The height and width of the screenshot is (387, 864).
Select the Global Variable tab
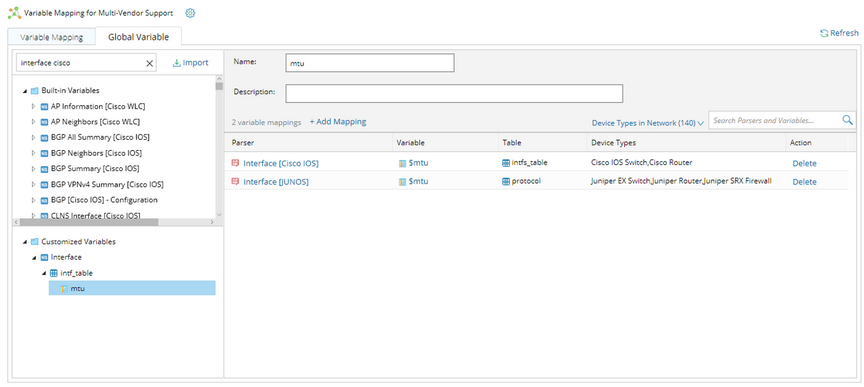click(138, 37)
